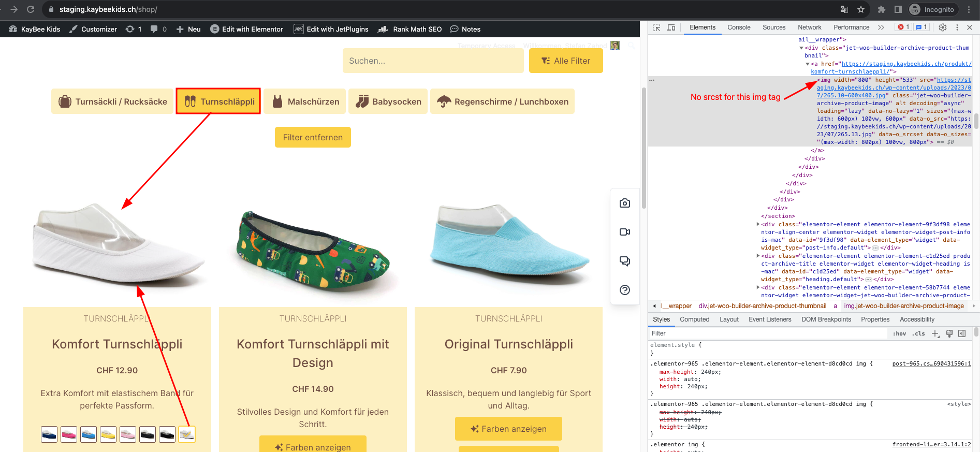Click the user avatar in the admin bar
This screenshot has height=452, width=980.
tap(615, 46)
